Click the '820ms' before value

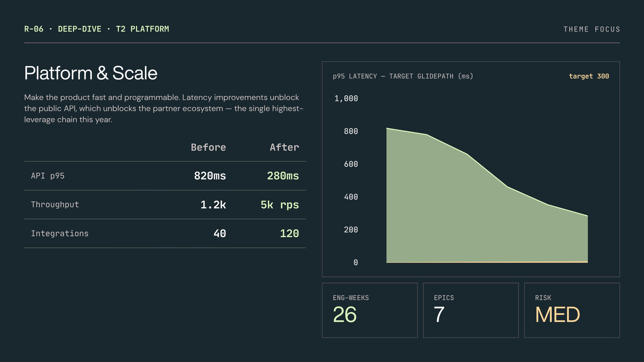click(x=210, y=176)
